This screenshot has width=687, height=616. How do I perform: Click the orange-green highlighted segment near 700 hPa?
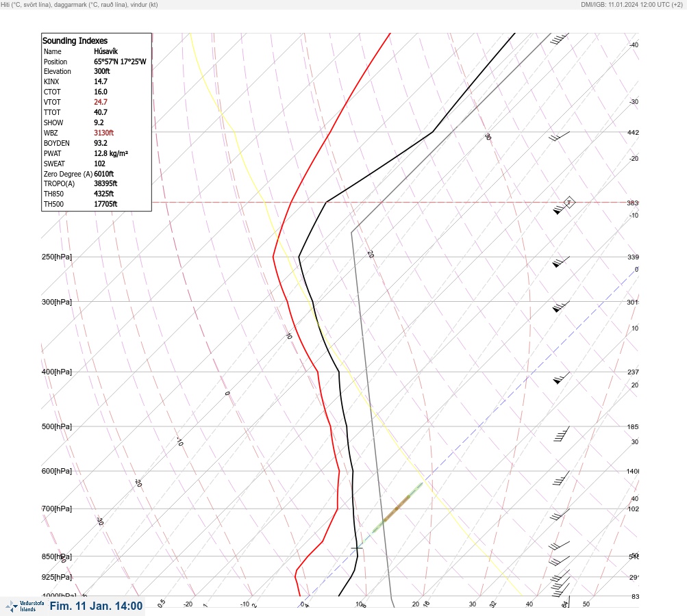397,509
